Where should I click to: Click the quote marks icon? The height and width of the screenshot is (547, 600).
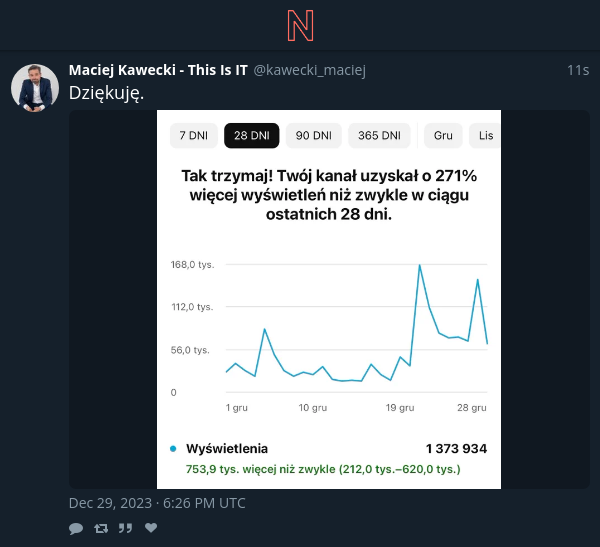coord(126,528)
